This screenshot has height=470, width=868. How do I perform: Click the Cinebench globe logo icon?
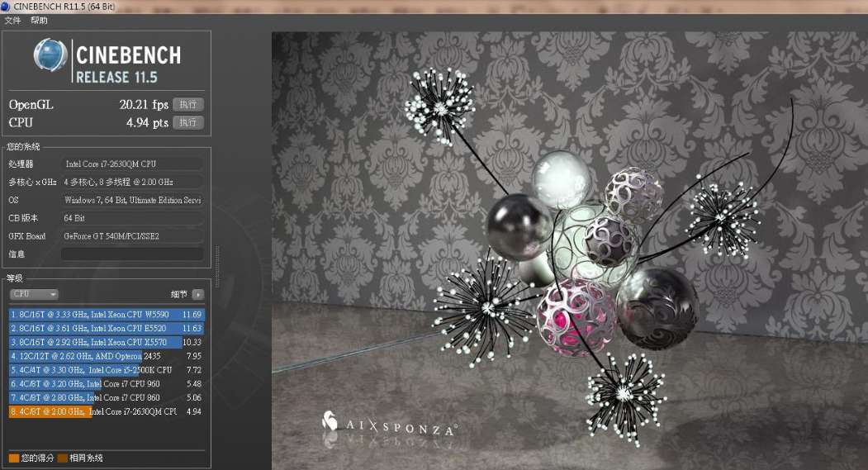point(50,55)
